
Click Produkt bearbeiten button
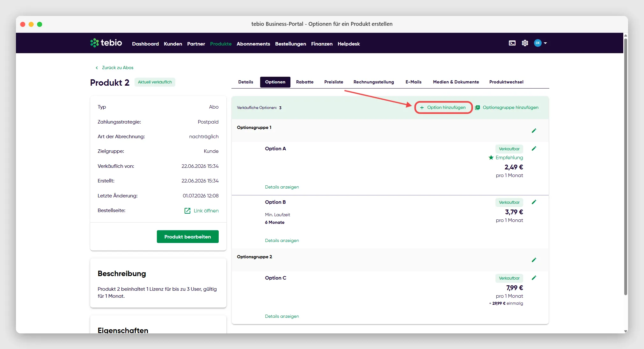187,237
